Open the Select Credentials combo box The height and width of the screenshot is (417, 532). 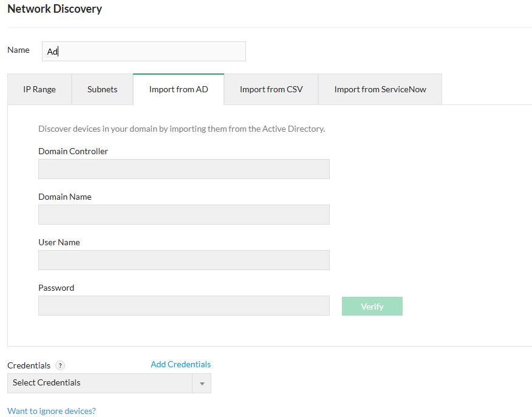tap(100, 383)
